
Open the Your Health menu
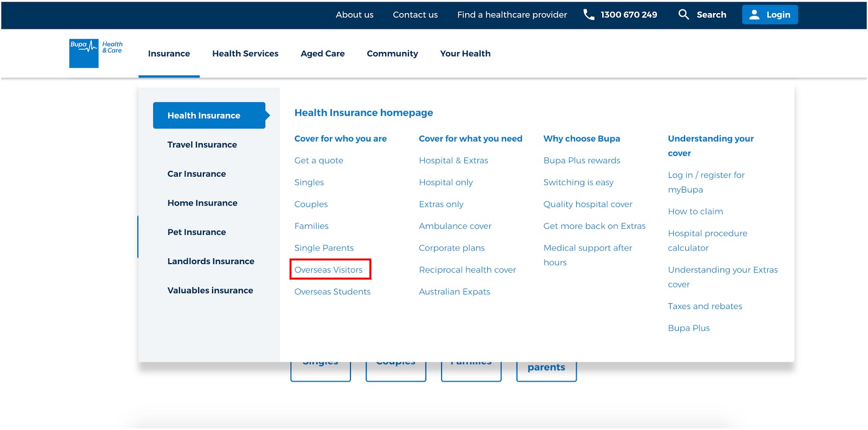coord(465,54)
